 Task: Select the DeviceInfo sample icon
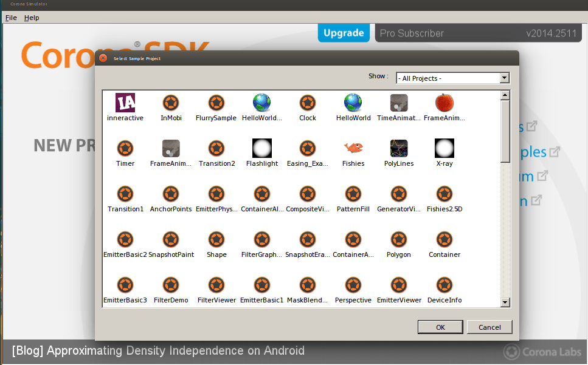(444, 285)
